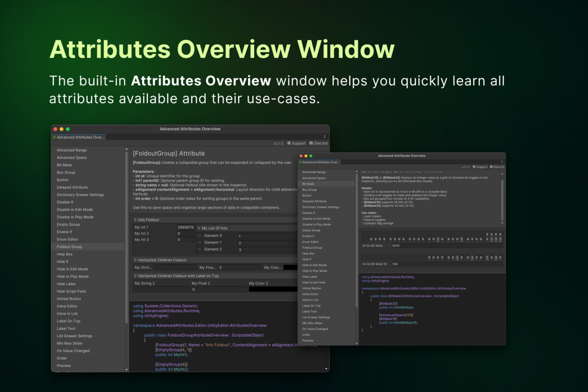Click the Element 0 drag handle icon
588x392 pixels.
(199, 236)
